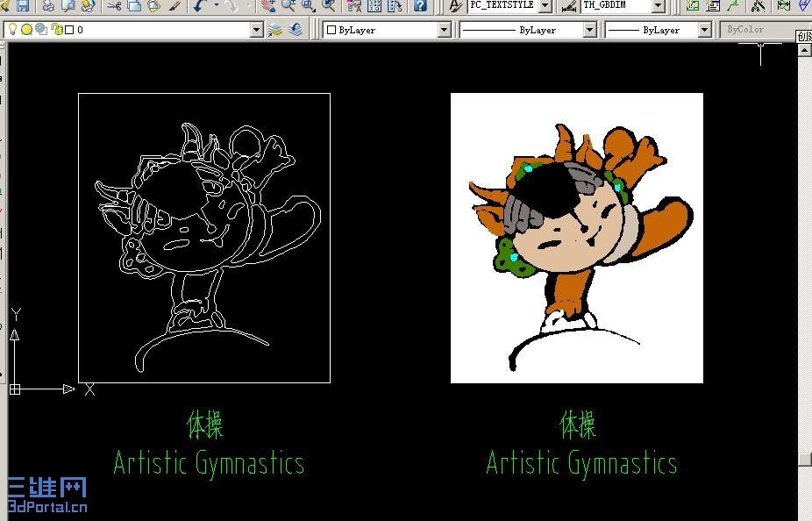This screenshot has width=812, height=521.
Task: Expand the PC_TEXTSTYLE text style dropdown
Action: (545, 5)
